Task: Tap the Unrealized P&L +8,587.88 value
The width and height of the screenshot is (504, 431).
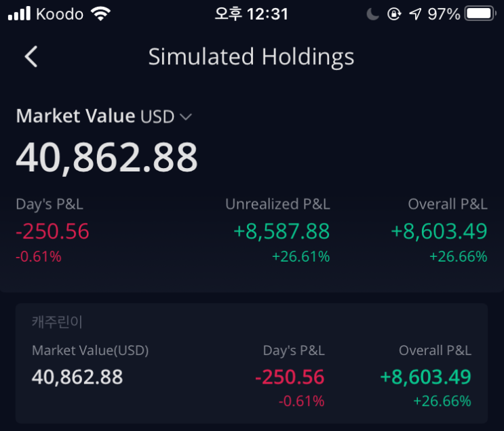Action: point(282,231)
